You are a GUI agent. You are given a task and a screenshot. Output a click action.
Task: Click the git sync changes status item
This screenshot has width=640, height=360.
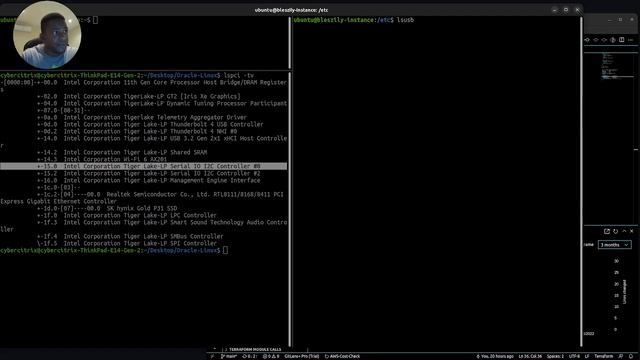coord(249,356)
